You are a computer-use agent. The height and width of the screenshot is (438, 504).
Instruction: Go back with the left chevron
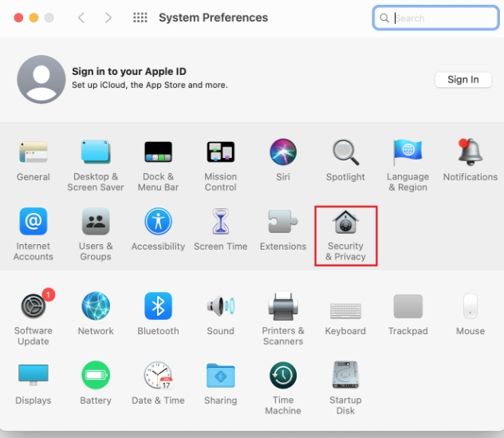pos(81,18)
